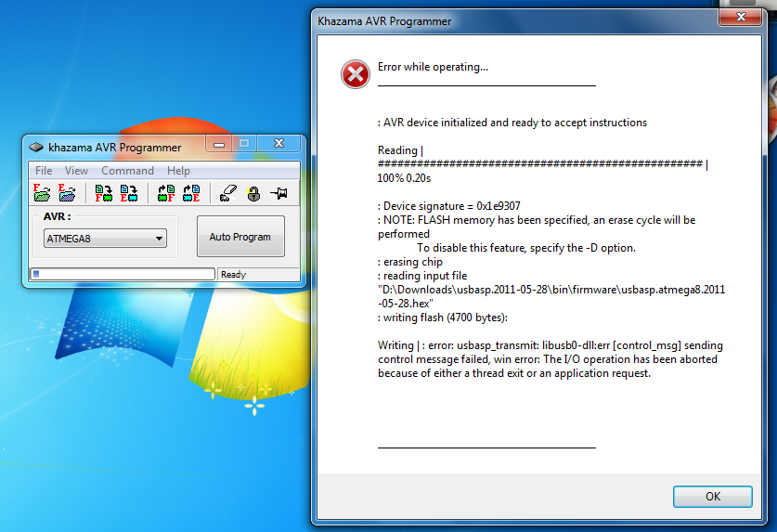The image size is (777, 532).
Task: Minimize the khazama AVR Programmer window
Action: coord(219,144)
